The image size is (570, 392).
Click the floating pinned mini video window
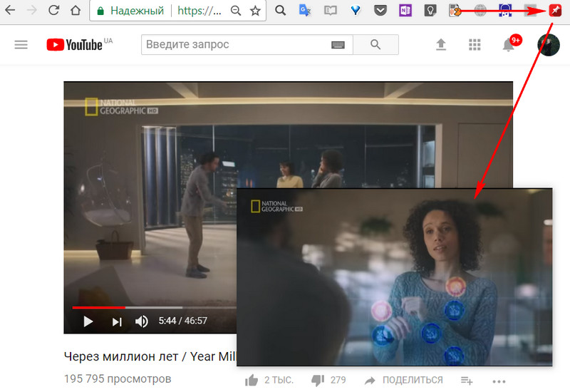pyautogui.click(x=395, y=277)
